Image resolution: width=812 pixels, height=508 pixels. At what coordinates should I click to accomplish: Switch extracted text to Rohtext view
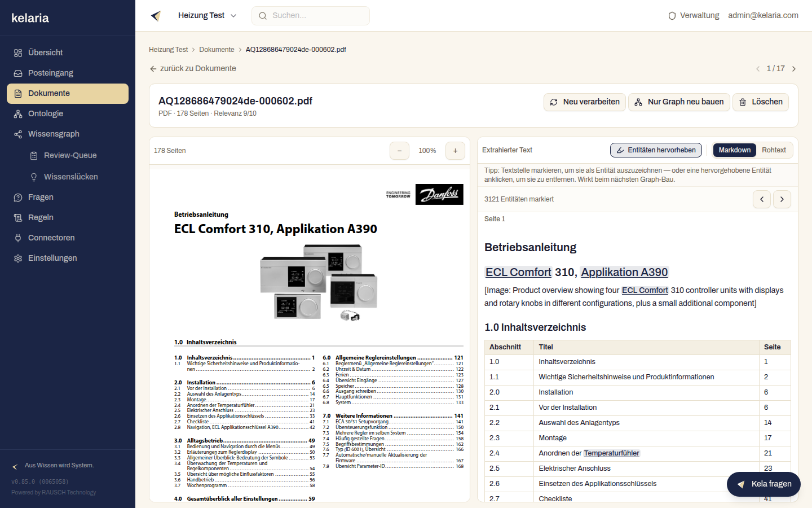pyautogui.click(x=774, y=150)
